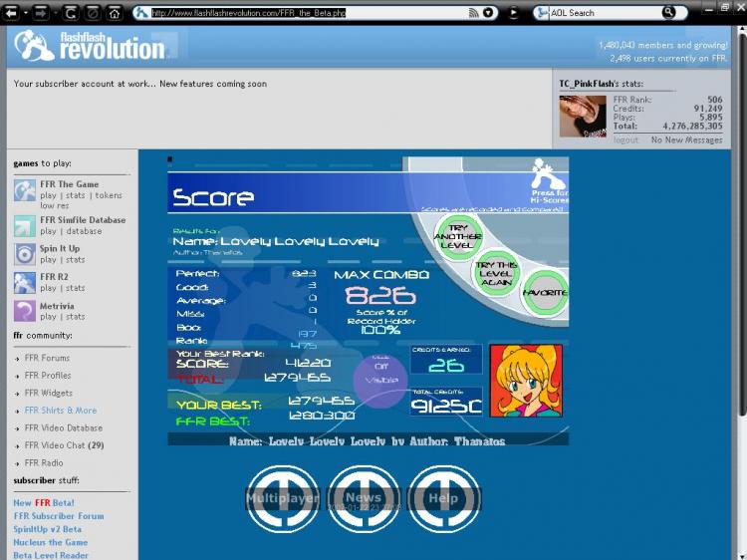Stop page loading with the stop icon
747x560 pixels.
coord(93,12)
